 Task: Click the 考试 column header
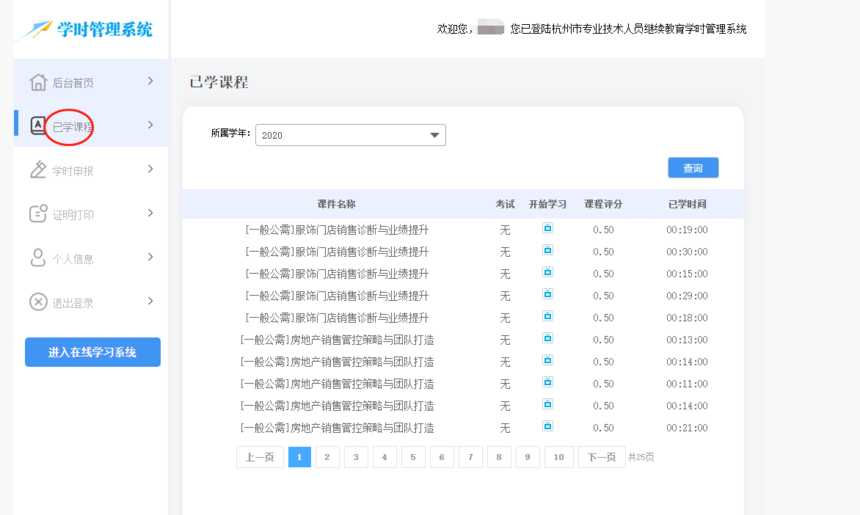click(x=505, y=204)
